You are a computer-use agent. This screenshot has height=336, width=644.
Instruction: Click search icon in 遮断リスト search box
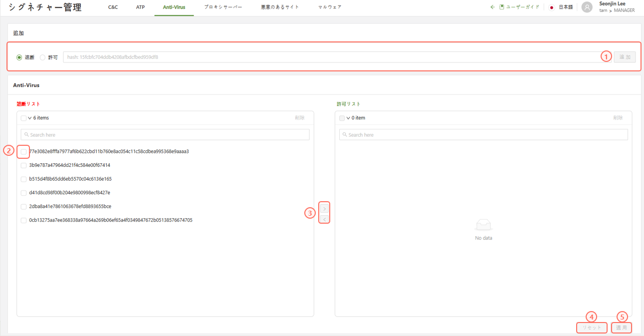tap(27, 135)
